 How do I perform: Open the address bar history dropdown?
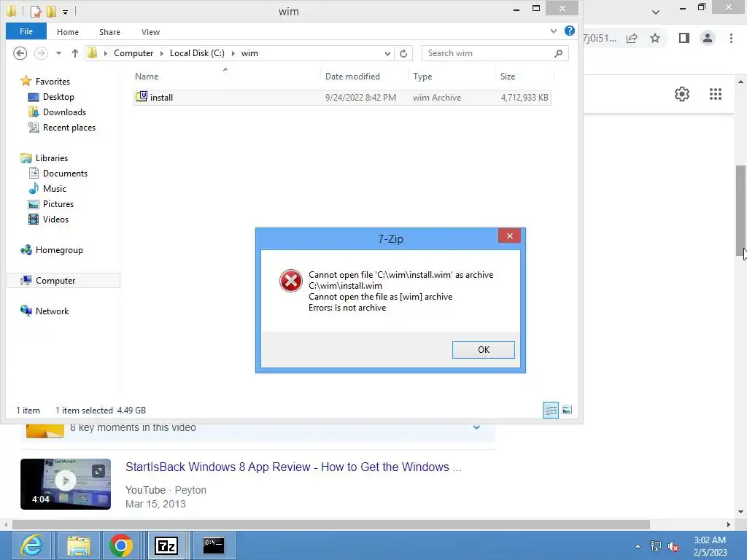click(x=387, y=53)
